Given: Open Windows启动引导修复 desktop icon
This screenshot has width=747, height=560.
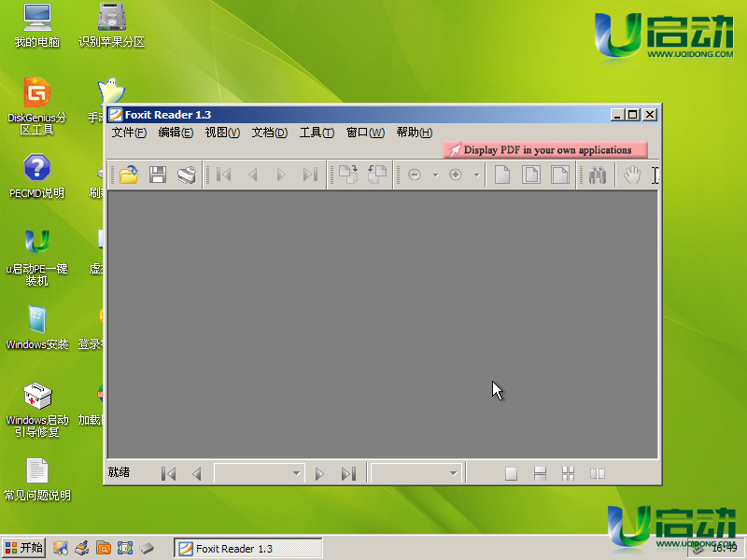Looking at the screenshot, I should (x=36, y=410).
